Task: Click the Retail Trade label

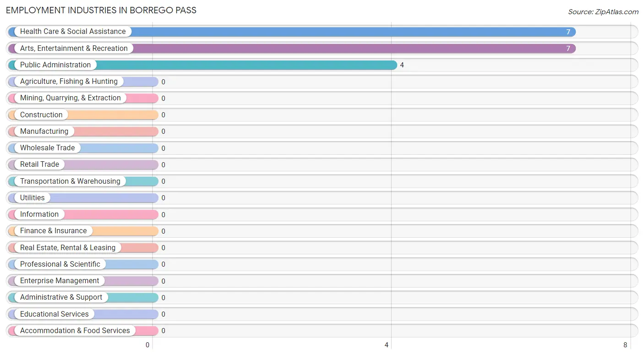Action: pyautogui.click(x=39, y=164)
